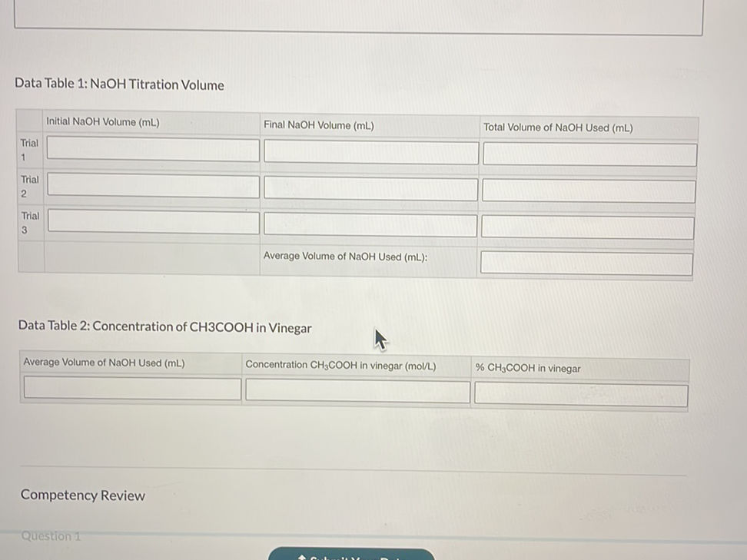This screenshot has height=560, width=747.
Task: Select Average Volume field in Data Table 2
Action: (131, 388)
